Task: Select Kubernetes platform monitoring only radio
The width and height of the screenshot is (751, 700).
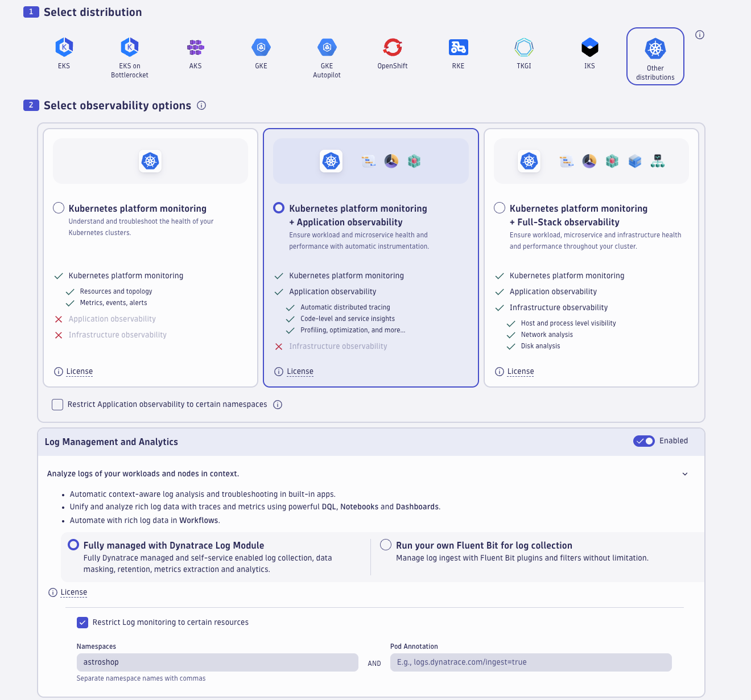Action: pos(59,208)
